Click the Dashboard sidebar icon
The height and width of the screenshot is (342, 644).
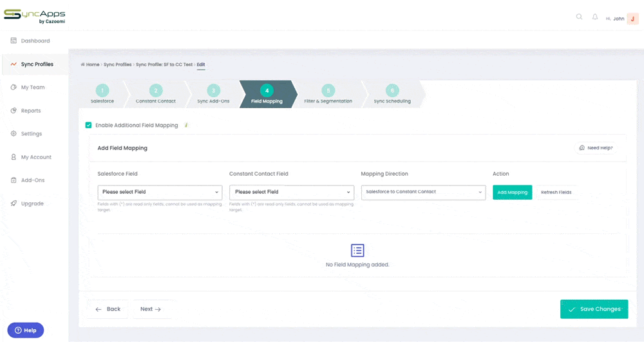pyautogui.click(x=14, y=41)
